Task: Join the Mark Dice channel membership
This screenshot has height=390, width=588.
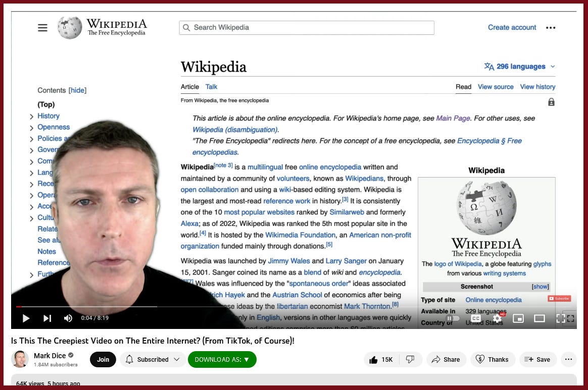Action: coord(103,360)
